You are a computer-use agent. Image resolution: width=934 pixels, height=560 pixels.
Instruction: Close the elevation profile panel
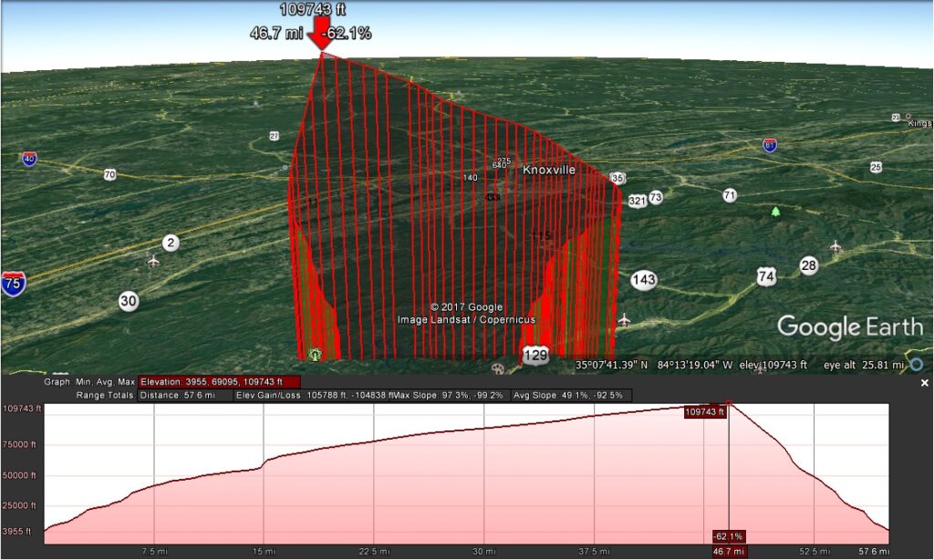pyautogui.click(x=925, y=383)
